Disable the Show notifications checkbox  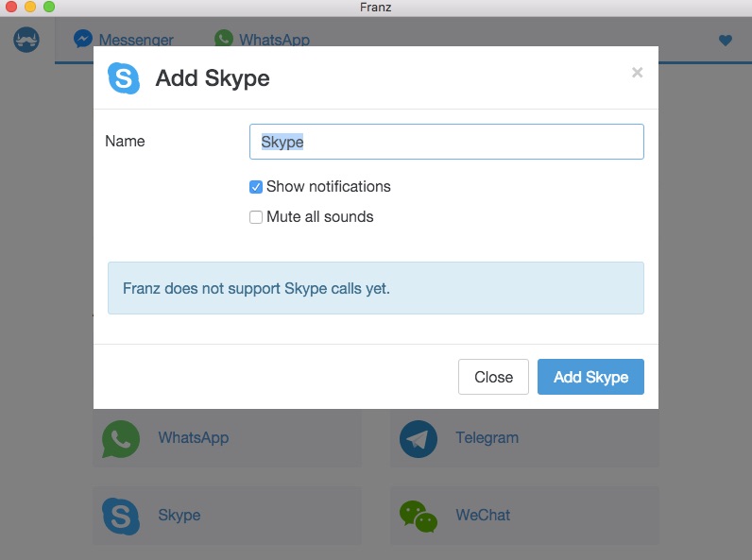point(256,187)
